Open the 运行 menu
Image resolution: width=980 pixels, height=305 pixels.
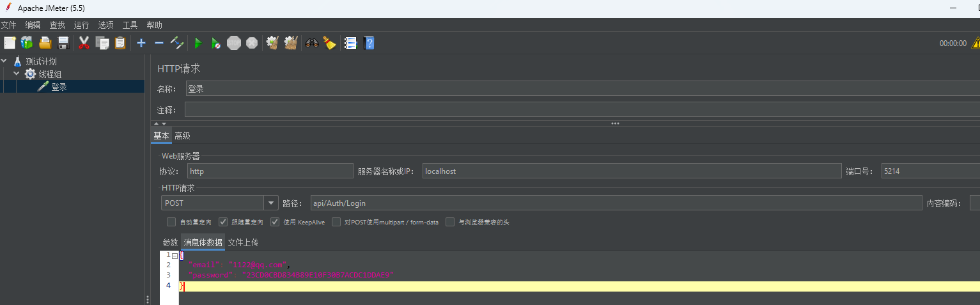[81, 25]
